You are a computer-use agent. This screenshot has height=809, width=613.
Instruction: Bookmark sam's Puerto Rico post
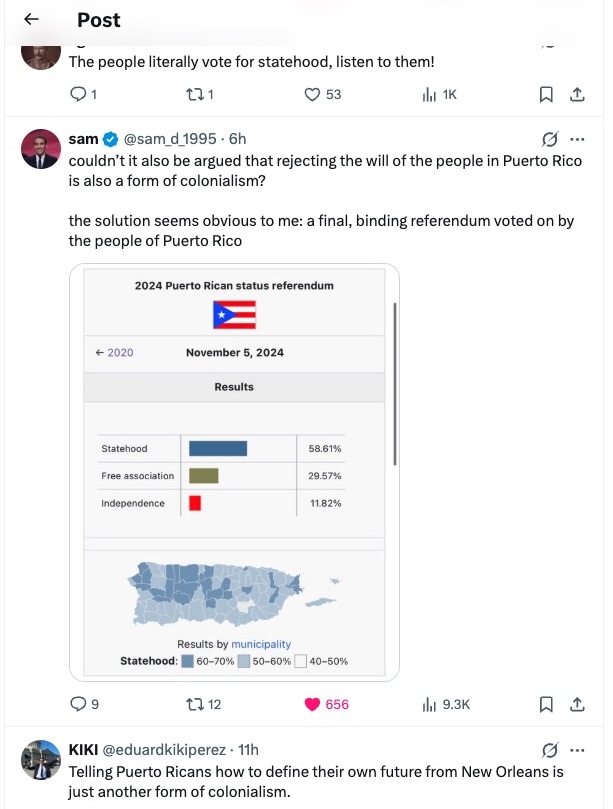(x=546, y=704)
